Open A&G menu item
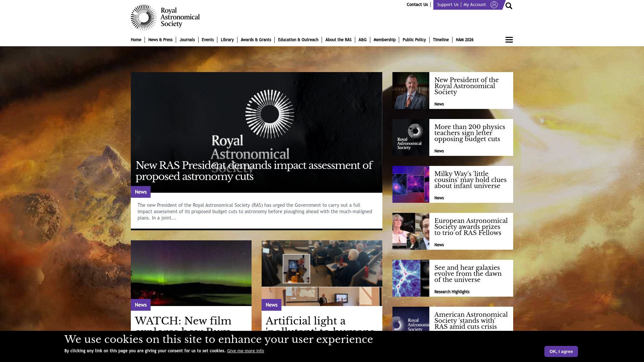The width and height of the screenshot is (644, 362). click(363, 40)
